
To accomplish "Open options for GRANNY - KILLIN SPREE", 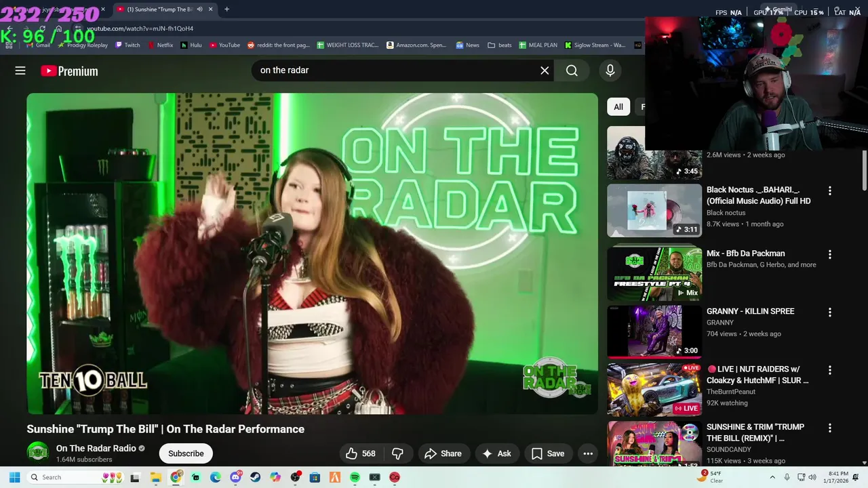I will (829, 312).
